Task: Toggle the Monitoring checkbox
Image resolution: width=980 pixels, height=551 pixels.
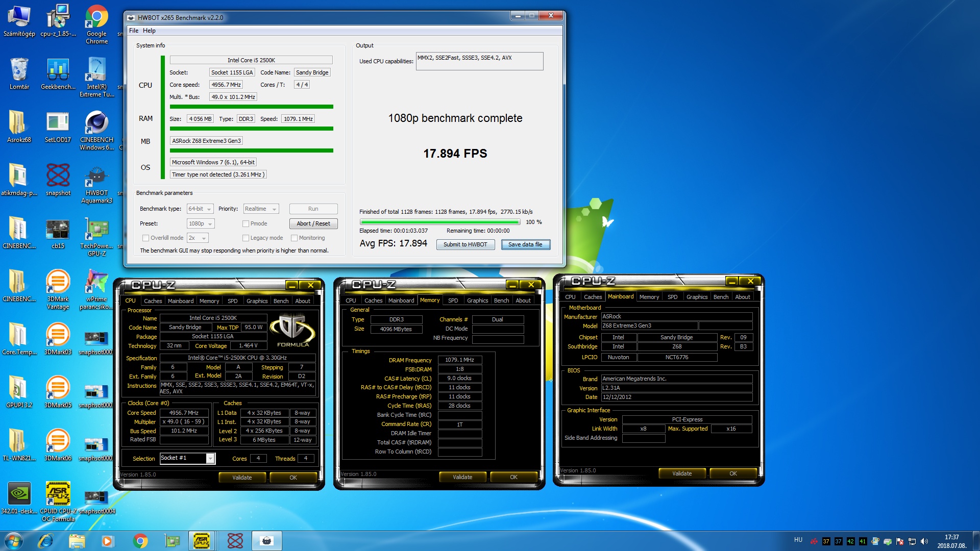Action: pos(294,238)
